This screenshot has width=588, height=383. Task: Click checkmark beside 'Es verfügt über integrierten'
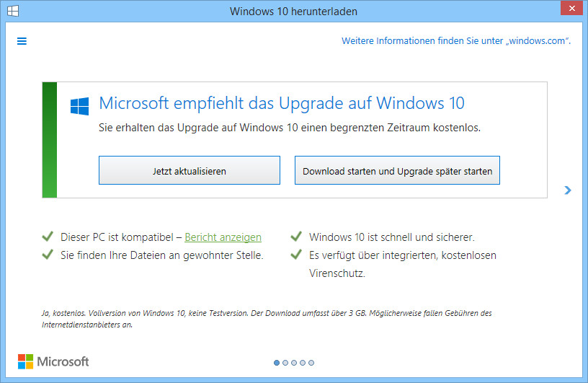(x=296, y=255)
